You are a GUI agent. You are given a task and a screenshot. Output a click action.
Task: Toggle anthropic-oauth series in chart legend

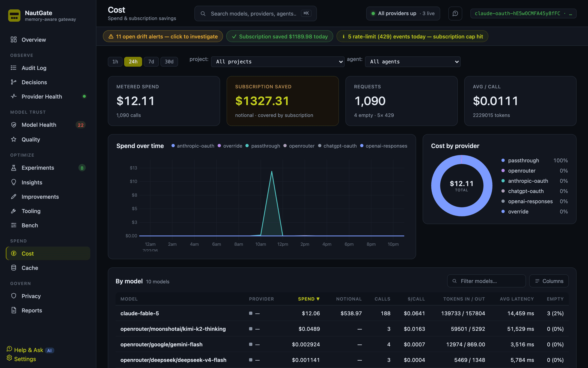(x=193, y=146)
